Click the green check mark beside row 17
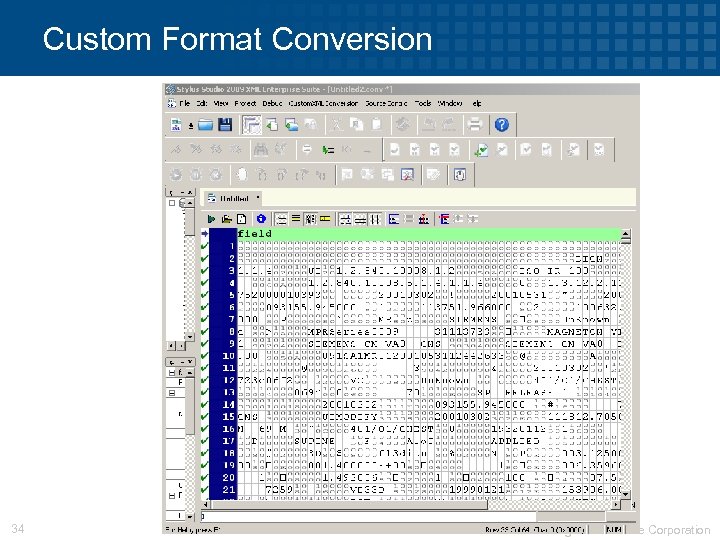The height and width of the screenshot is (540, 720). click(205, 440)
